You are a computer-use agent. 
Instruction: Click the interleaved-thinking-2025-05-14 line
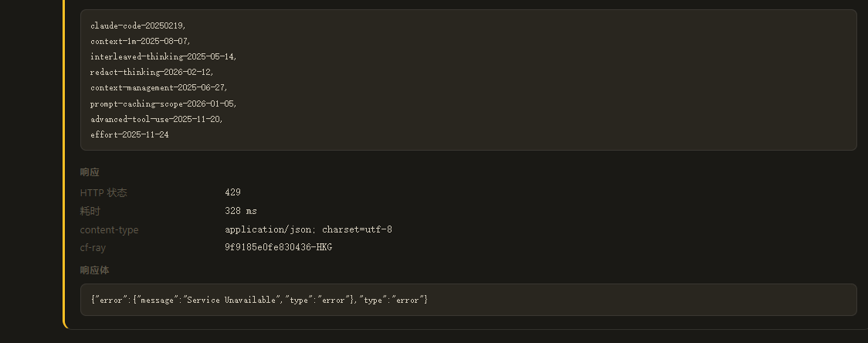pyautogui.click(x=164, y=56)
